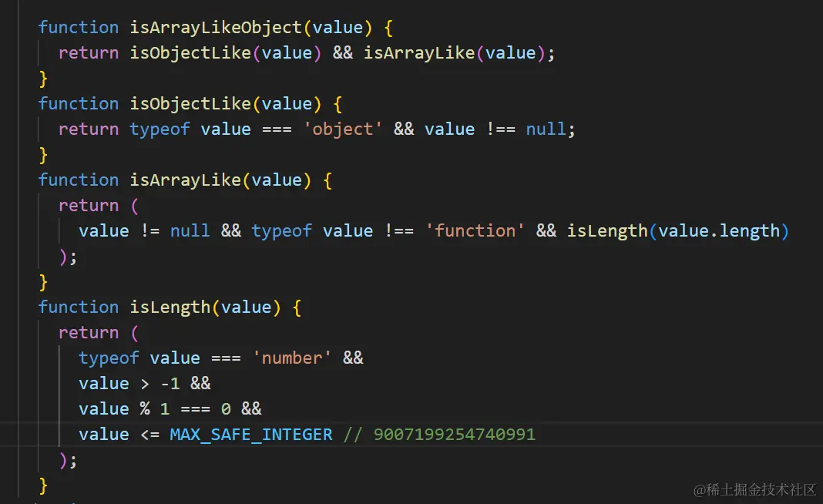Click typeof keyword before value === 'number'
This screenshot has height=504, width=823.
pos(109,358)
